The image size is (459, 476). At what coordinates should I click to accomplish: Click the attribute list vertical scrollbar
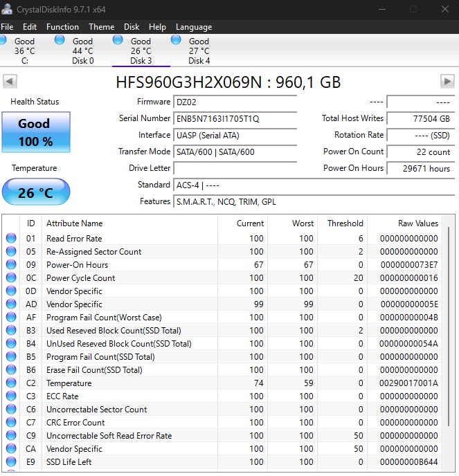tap(449, 327)
